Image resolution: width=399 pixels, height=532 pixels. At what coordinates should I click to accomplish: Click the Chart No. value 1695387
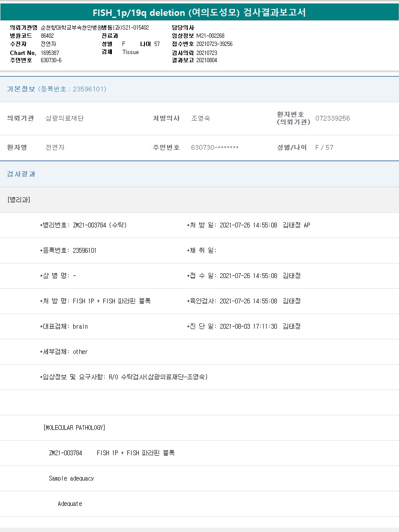(x=50, y=53)
